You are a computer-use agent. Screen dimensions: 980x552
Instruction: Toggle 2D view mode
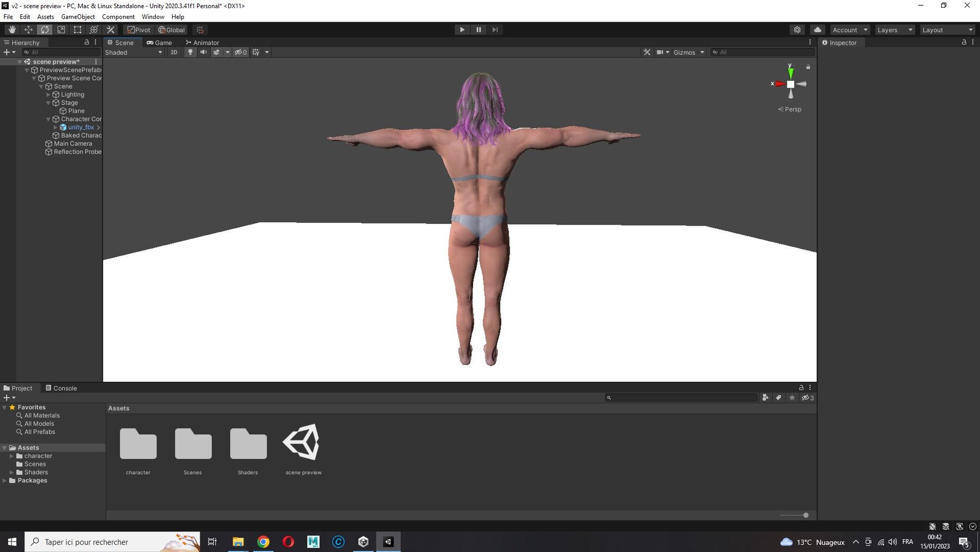[x=174, y=52]
